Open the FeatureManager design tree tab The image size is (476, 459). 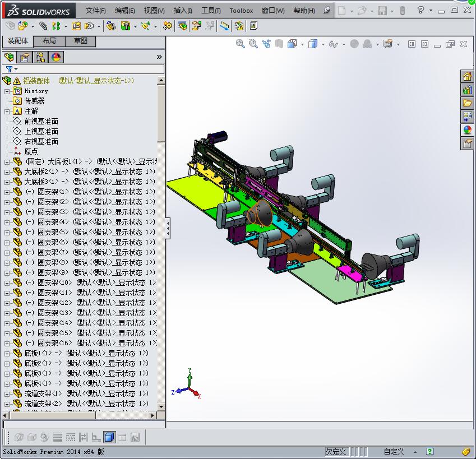(10, 57)
